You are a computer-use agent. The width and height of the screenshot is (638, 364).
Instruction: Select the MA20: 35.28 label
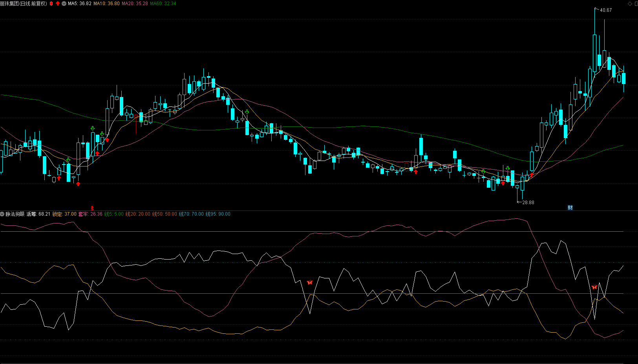click(x=135, y=4)
